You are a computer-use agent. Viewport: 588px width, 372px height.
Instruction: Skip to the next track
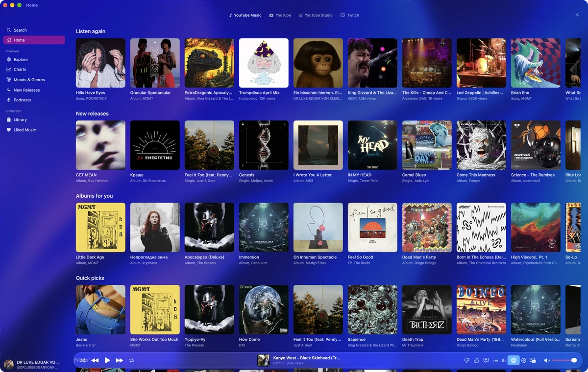[119, 360]
